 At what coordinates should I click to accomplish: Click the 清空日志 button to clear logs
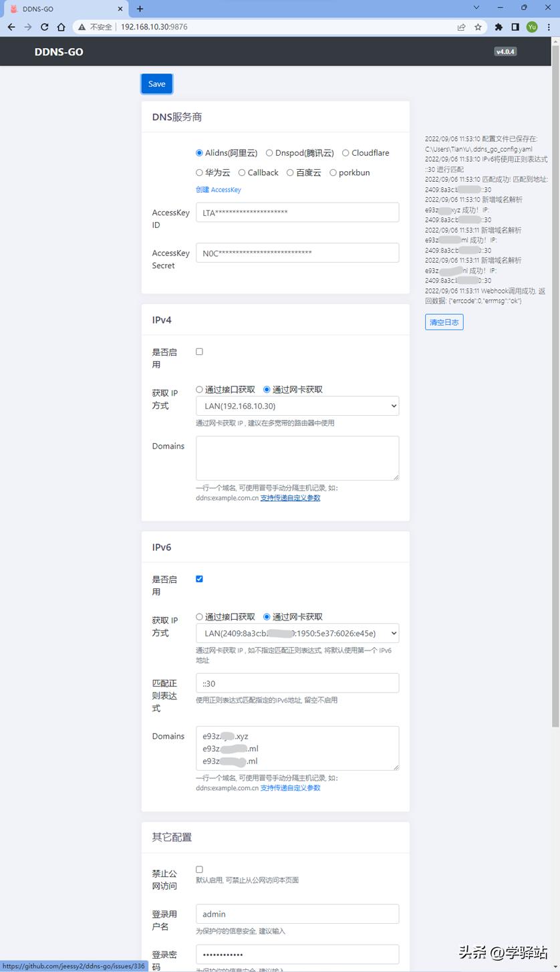[x=444, y=322]
